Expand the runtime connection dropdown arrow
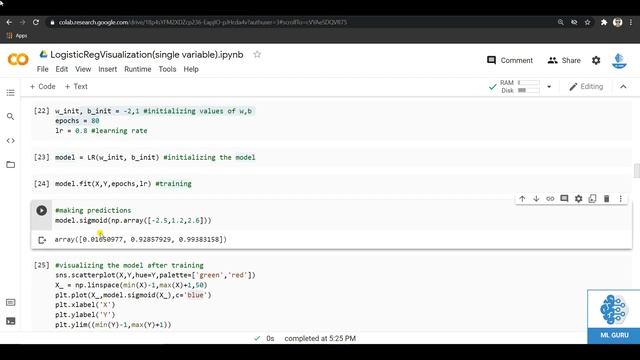Viewport: 640px width, 360px height. 549,87
